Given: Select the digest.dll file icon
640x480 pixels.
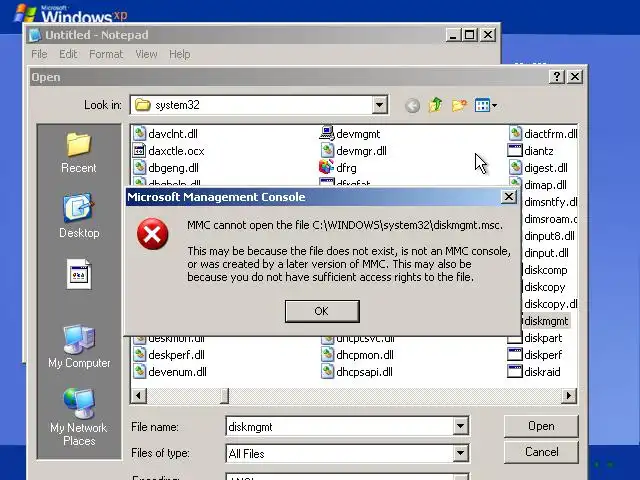Looking at the screenshot, I should coord(515,168).
